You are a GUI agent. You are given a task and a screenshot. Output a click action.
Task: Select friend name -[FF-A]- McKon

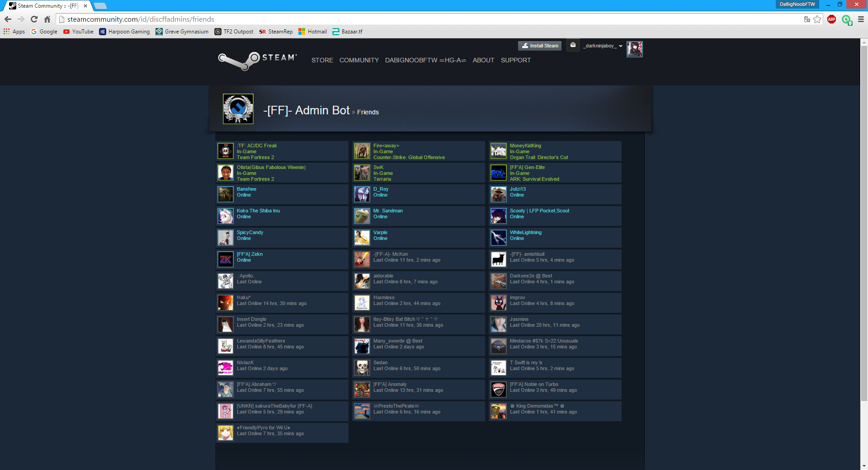[x=391, y=254]
